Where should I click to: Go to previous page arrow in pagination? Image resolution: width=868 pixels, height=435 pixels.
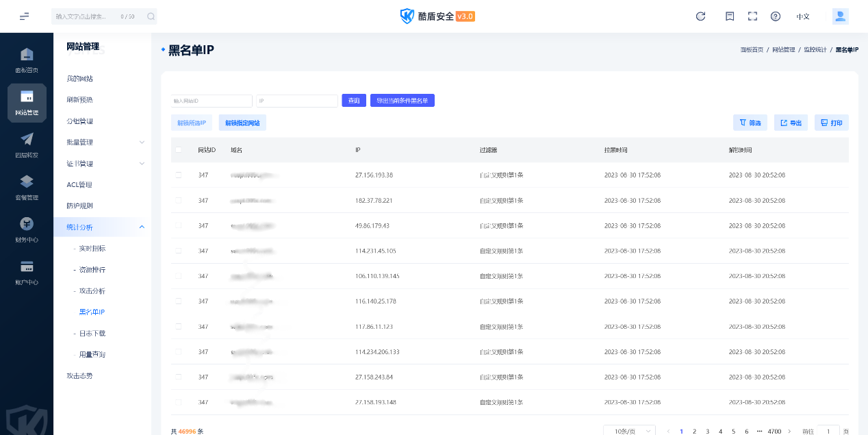click(668, 432)
